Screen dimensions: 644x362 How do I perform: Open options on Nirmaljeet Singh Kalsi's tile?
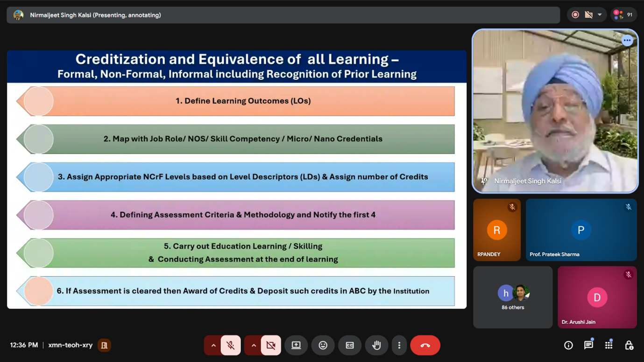pyautogui.click(x=627, y=41)
